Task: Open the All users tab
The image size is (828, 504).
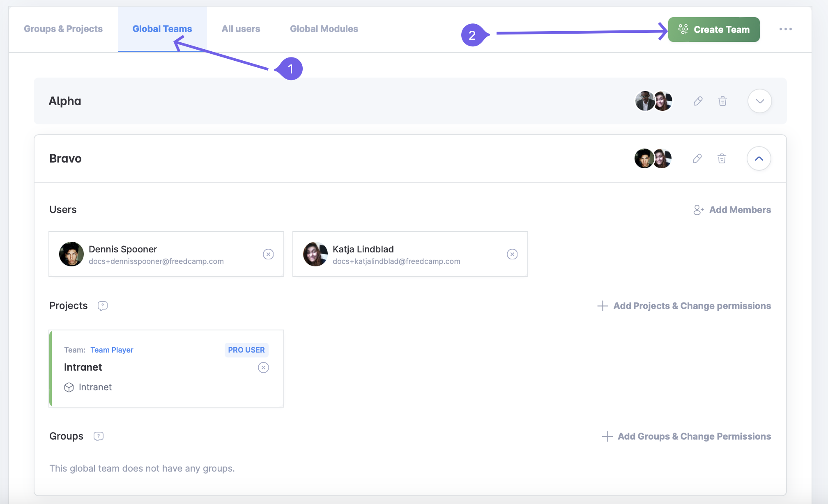Action: 241,29
